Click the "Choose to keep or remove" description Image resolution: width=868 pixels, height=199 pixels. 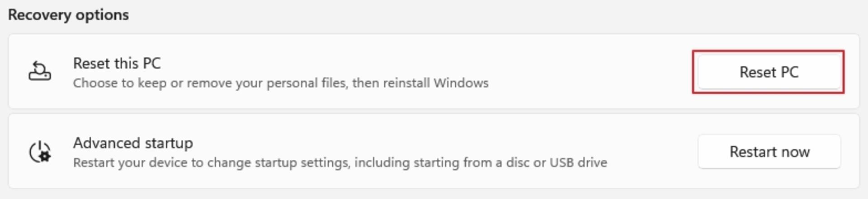coord(281,83)
